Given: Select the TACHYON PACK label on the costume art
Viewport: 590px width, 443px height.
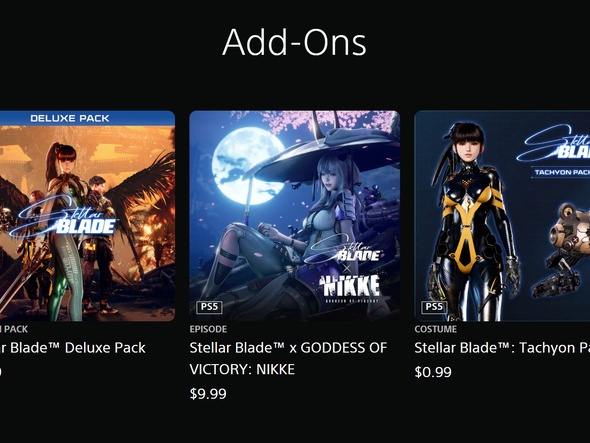Looking at the screenshot, I should click(x=561, y=172).
